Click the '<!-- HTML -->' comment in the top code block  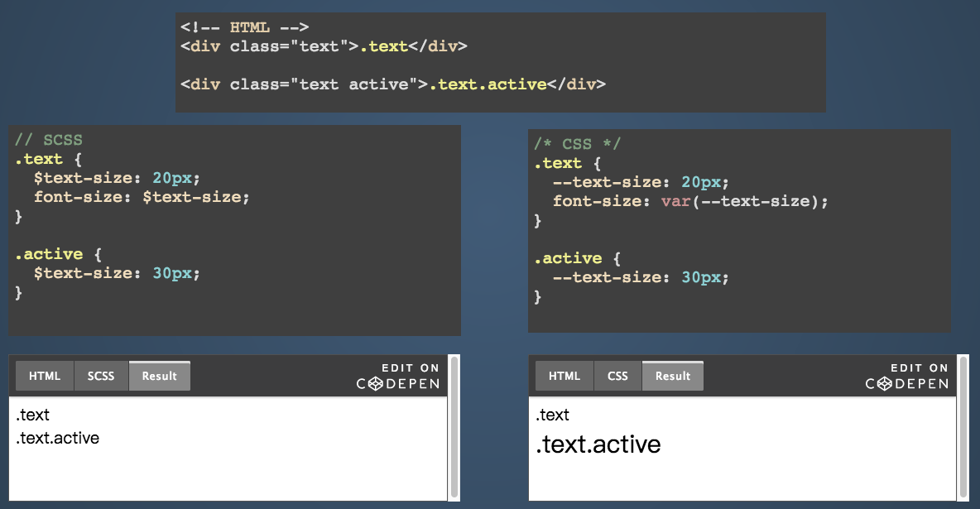coord(244,27)
